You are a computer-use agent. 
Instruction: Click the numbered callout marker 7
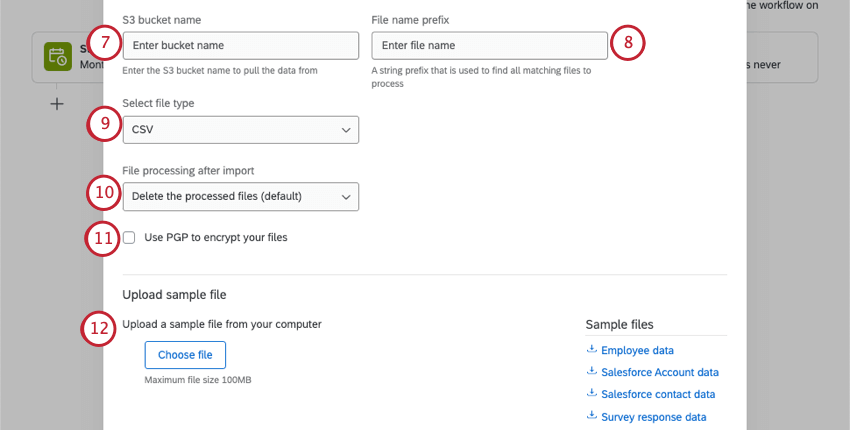pos(104,44)
